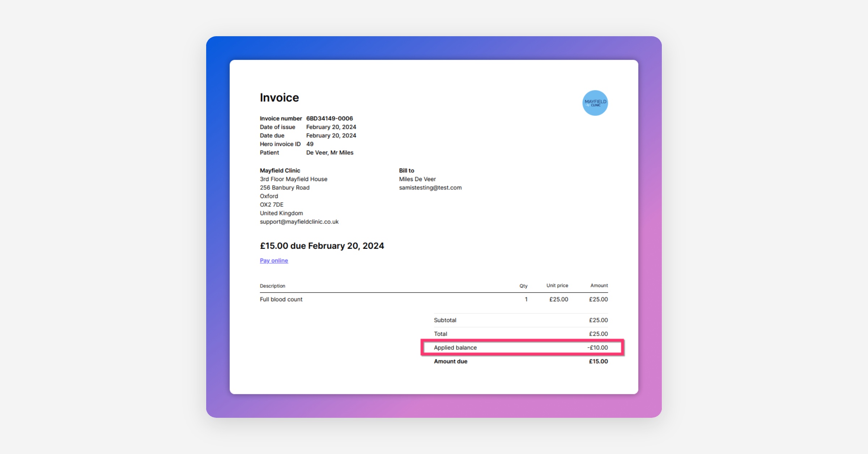The height and width of the screenshot is (454, 868).
Task: Click the Bill to label
Action: pos(407,171)
